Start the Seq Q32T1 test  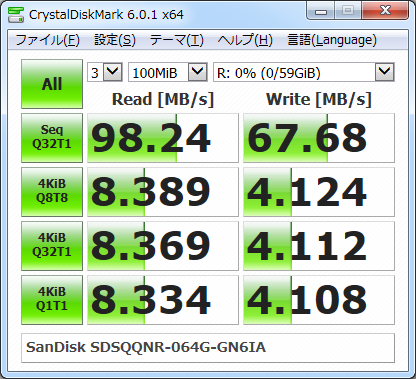52,138
